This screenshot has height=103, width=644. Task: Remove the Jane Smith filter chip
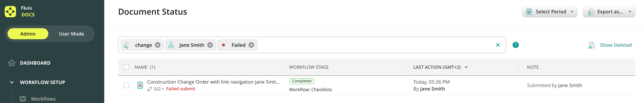click(x=210, y=45)
